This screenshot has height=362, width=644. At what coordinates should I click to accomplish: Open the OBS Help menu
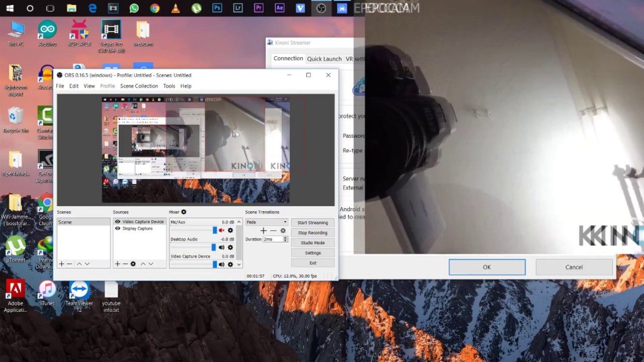coord(186,86)
